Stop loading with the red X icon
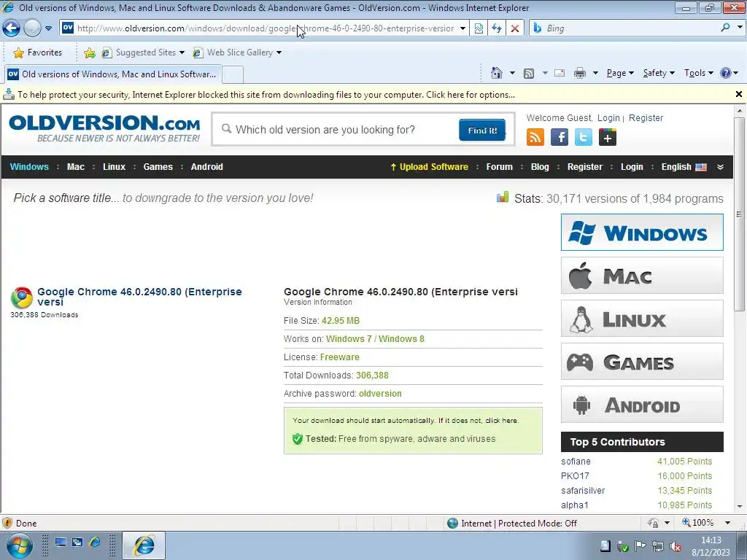Viewport: 747px width, 560px height. pos(515,28)
